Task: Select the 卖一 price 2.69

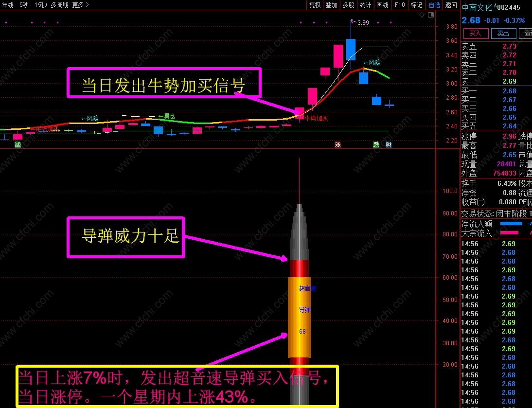Action: 509,81
